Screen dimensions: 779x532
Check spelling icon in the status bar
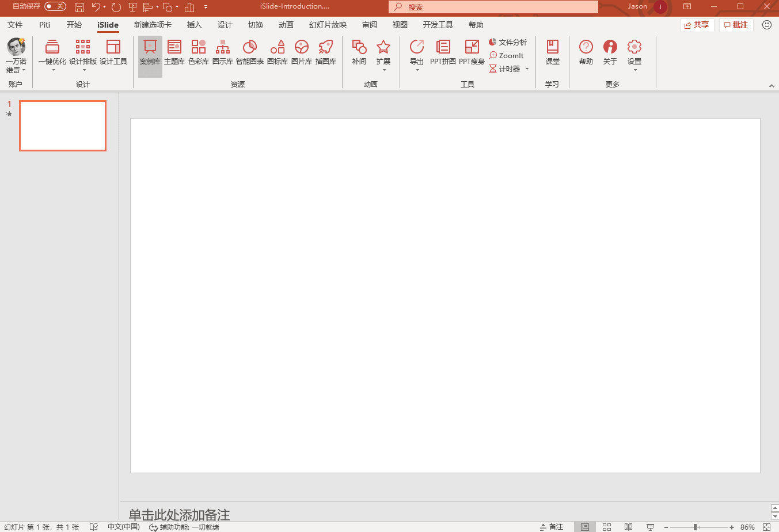coord(94,527)
